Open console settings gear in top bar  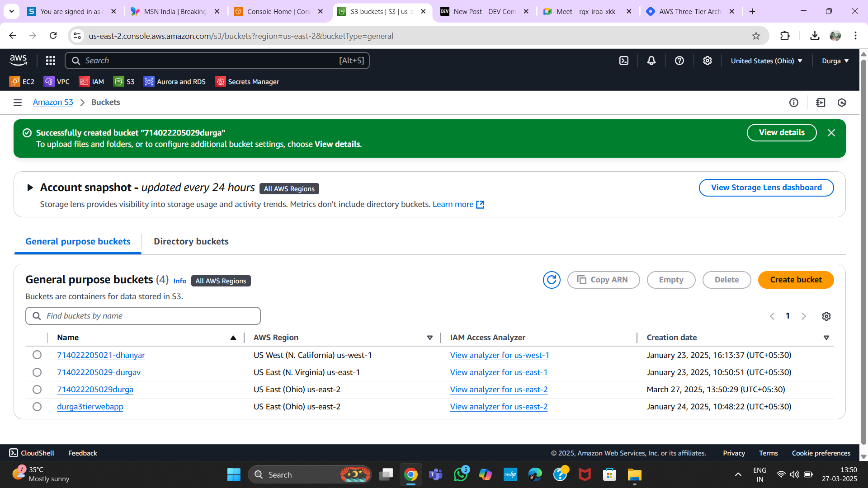point(708,61)
